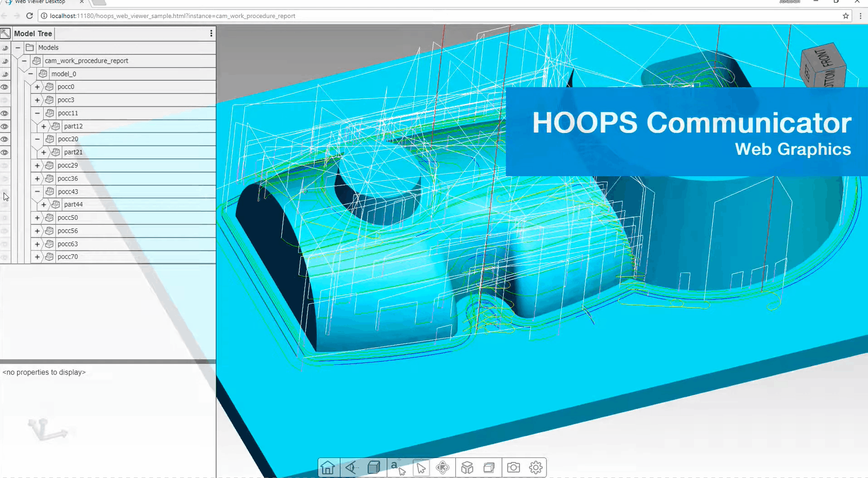Click the part icon beside pocc70
This screenshot has width=868, height=478.
(x=50, y=257)
